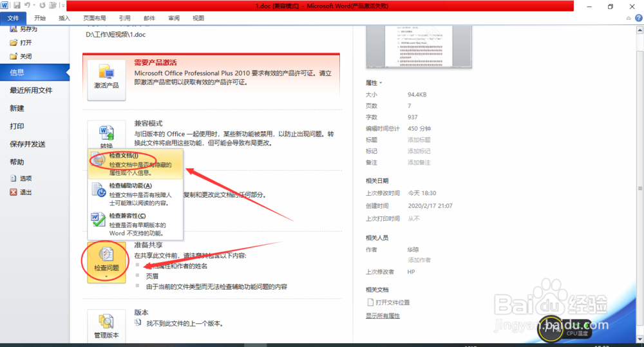Image resolution: width=644 pixels, height=347 pixels.
Task: Switch to the 审阅 ribbon tab
Action: 174,18
